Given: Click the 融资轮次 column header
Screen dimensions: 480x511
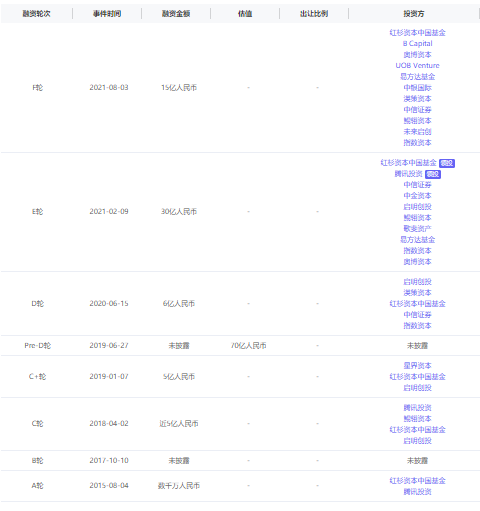Looking at the screenshot, I should click(36, 14).
